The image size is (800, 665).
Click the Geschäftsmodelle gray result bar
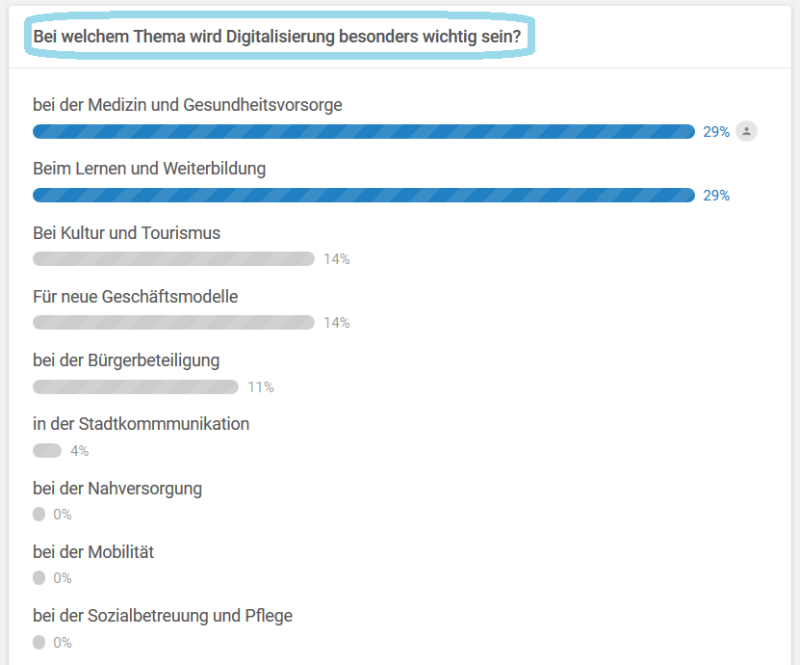click(173, 323)
